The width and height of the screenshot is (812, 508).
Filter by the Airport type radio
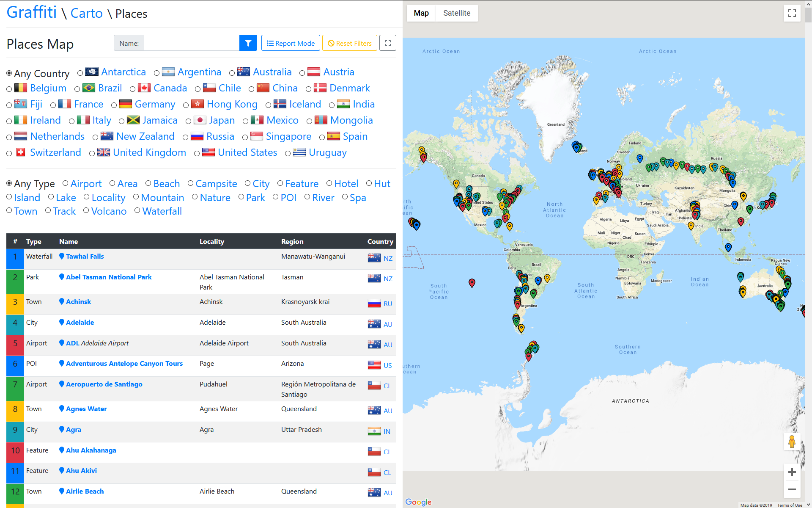coord(66,183)
